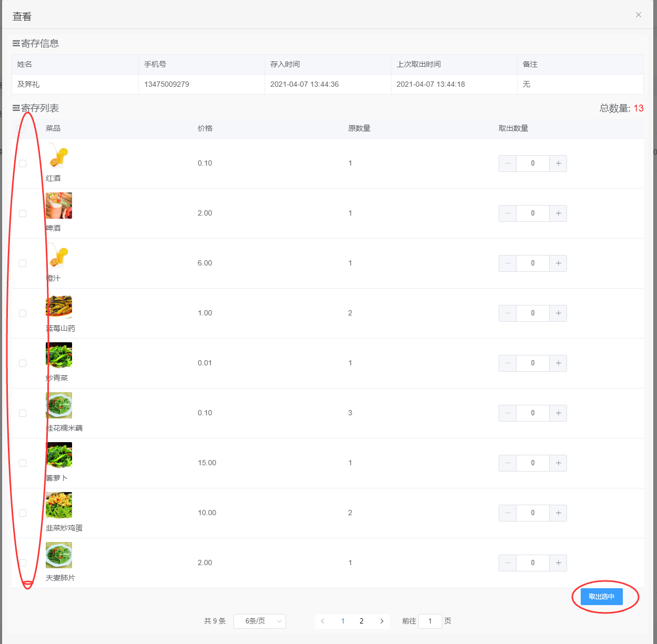Increase 取出数量 for 炒青菜
This screenshot has width=657, height=644.
click(558, 363)
